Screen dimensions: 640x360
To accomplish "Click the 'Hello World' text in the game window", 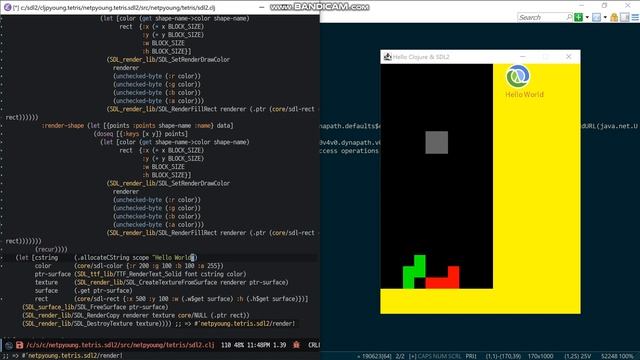I will (x=524, y=94).
